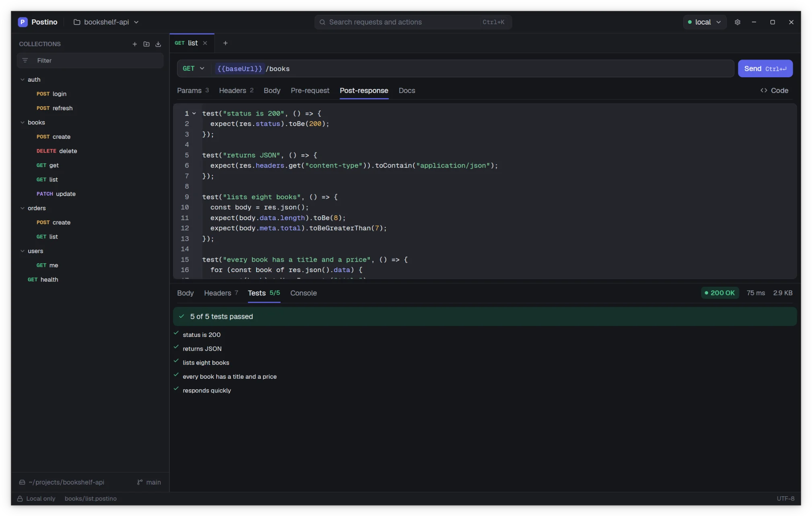
Task: Open the local environment dropdown
Action: click(x=704, y=22)
